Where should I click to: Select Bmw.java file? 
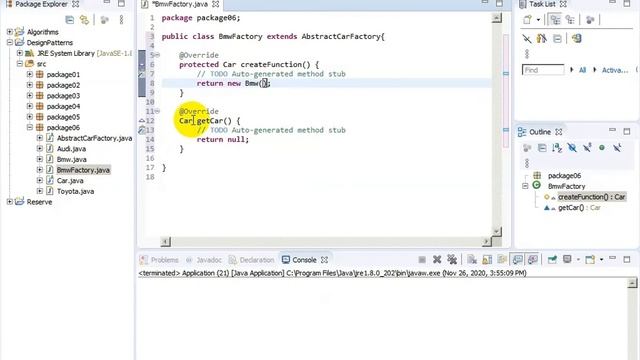click(71, 159)
